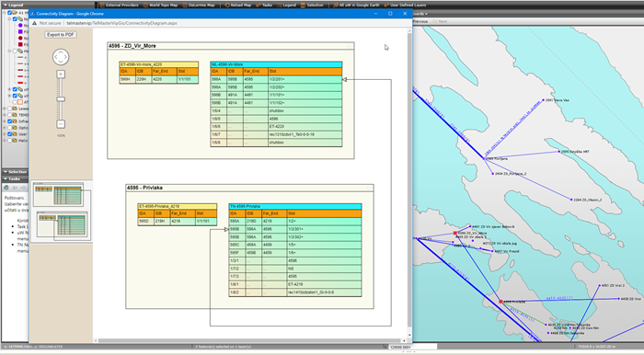Click the rec1310zdvir1 slot cell

[x=305, y=134]
